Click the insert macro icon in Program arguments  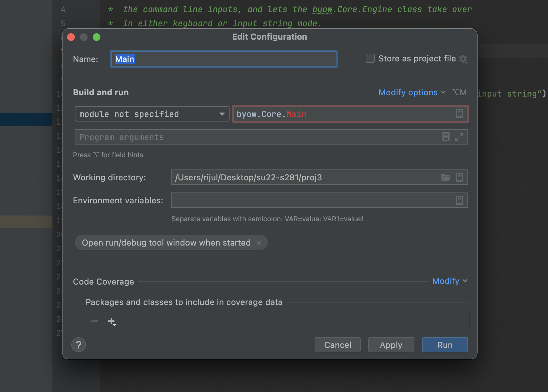pos(446,137)
